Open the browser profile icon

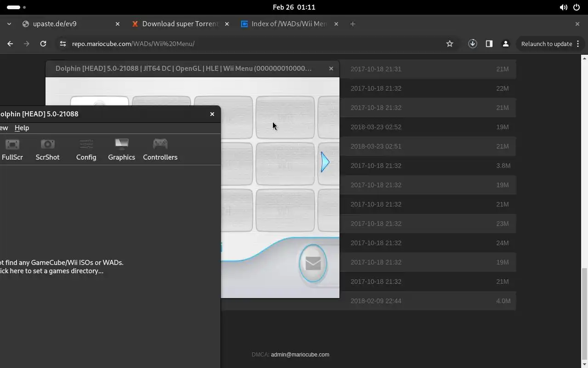pos(505,44)
